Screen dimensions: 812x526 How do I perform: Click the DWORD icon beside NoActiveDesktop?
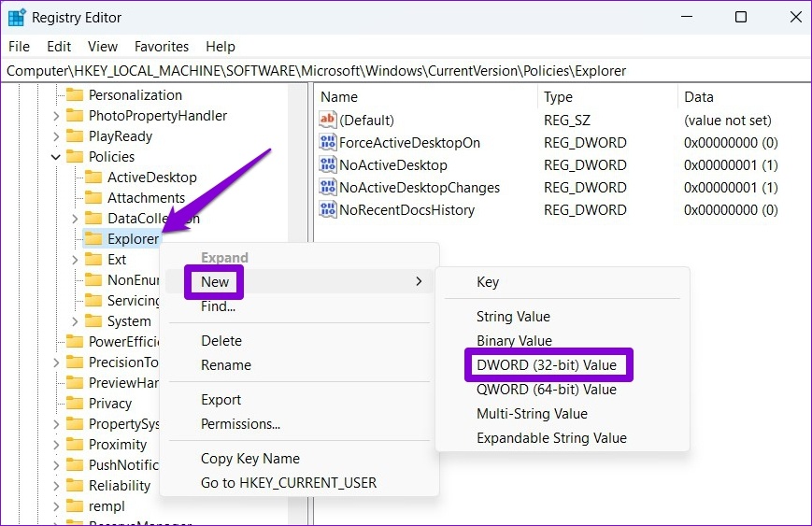tap(327, 165)
